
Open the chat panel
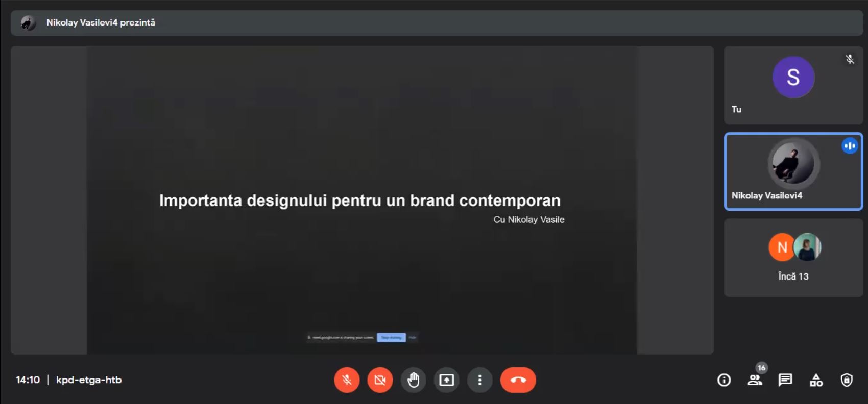click(x=785, y=380)
